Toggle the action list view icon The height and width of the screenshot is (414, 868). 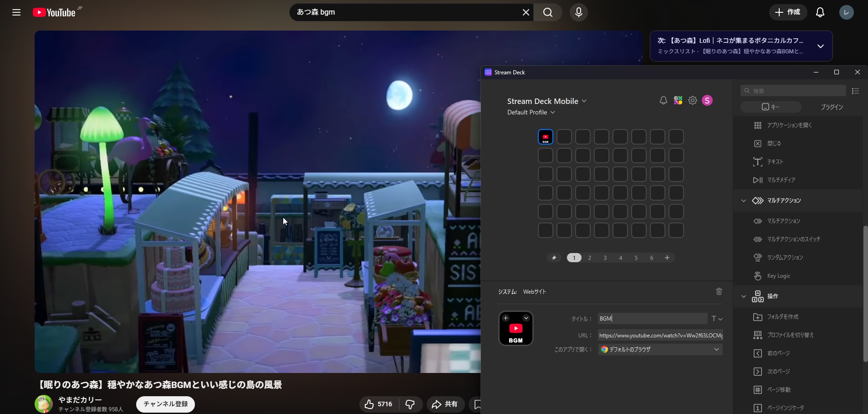(x=855, y=91)
